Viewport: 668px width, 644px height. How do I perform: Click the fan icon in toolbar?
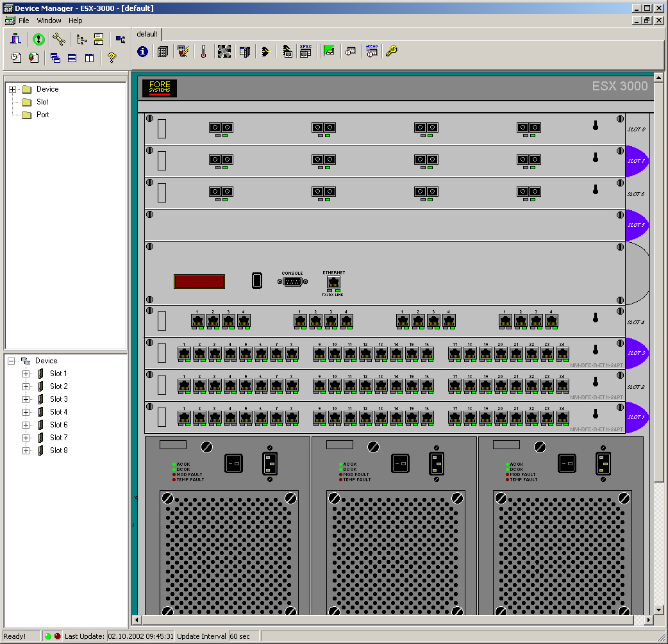tap(224, 52)
